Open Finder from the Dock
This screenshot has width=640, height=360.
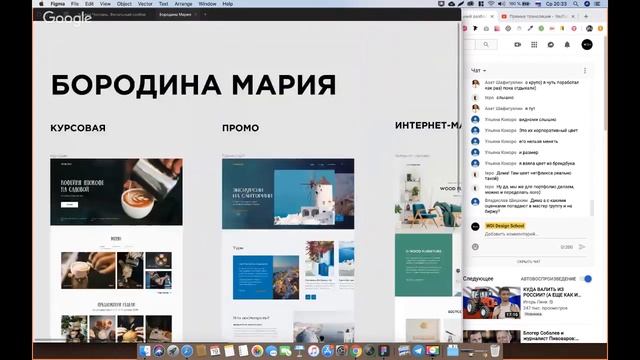[x=144, y=351]
